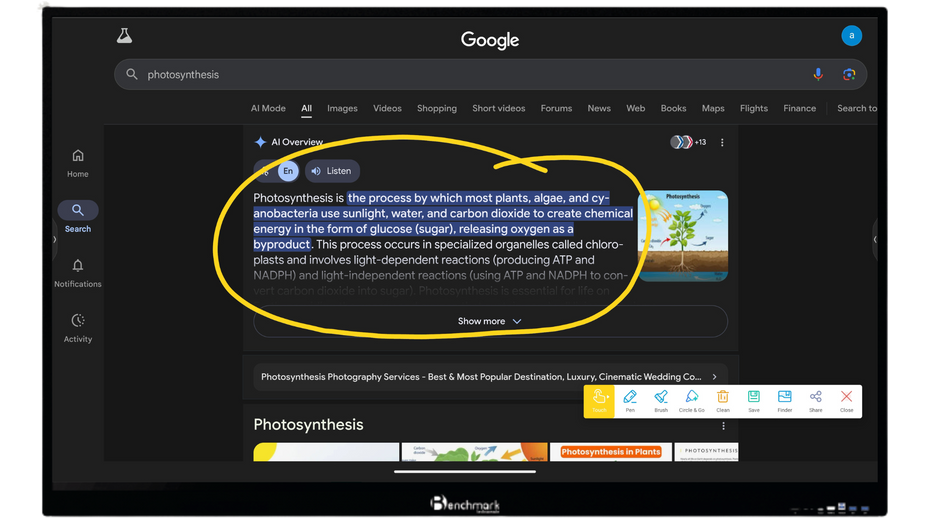Screen dimensions: 930x523
Task: Toggle the En language button
Action: pyautogui.click(x=288, y=171)
